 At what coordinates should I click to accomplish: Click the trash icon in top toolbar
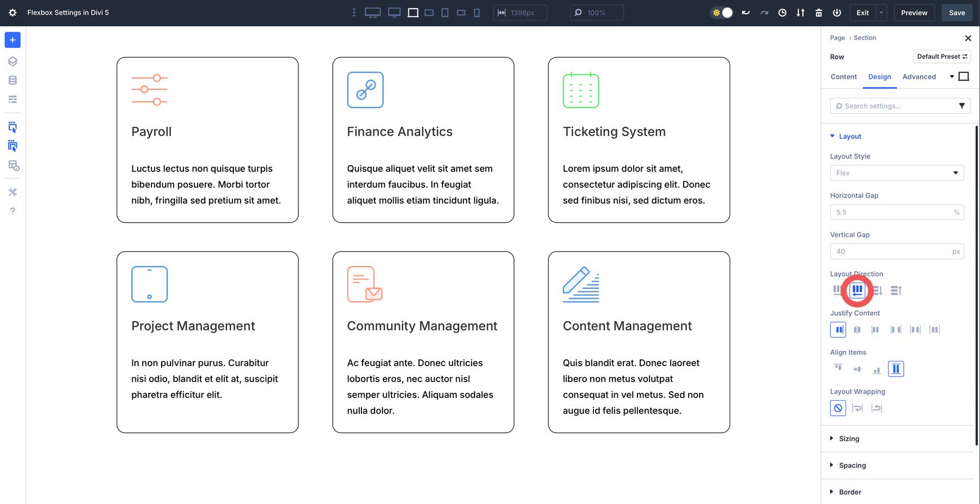pos(818,13)
